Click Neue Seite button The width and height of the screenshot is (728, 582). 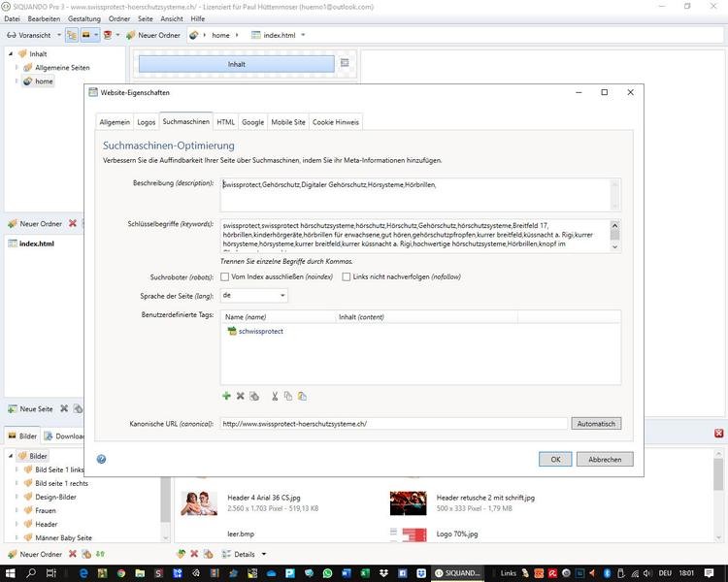(x=31, y=409)
